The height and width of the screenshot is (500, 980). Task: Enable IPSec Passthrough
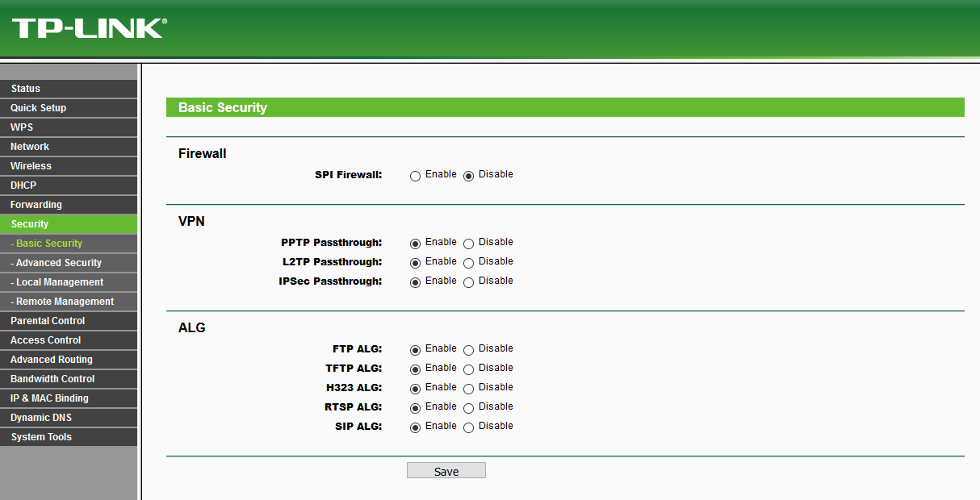pos(415,282)
